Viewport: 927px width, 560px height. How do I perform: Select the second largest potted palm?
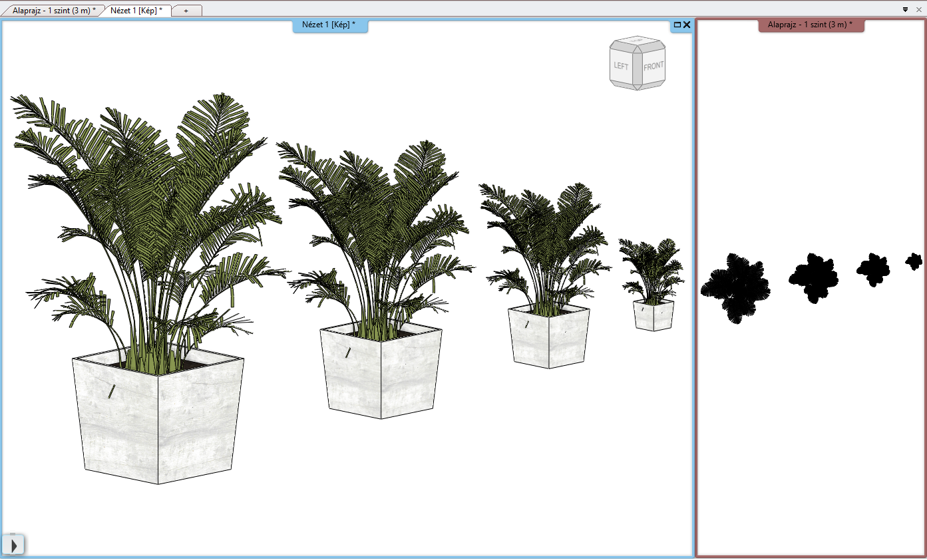pos(379,372)
